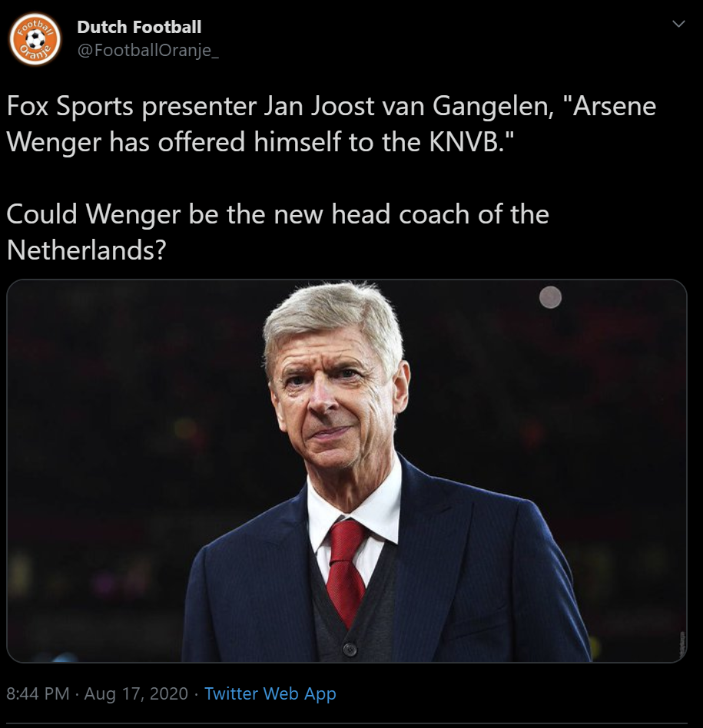Expand the tweet options chevron menu
Image resolution: width=703 pixels, height=728 pixels.
tap(679, 24)
